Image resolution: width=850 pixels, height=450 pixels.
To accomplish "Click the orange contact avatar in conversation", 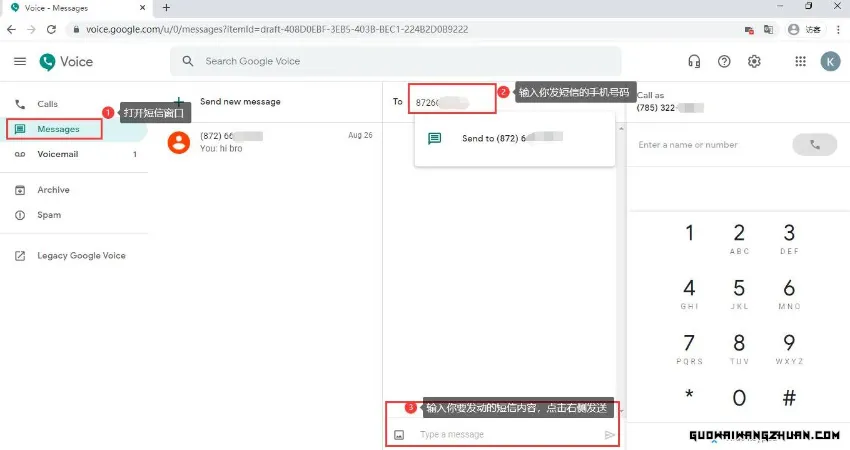I will click(178, 143).
